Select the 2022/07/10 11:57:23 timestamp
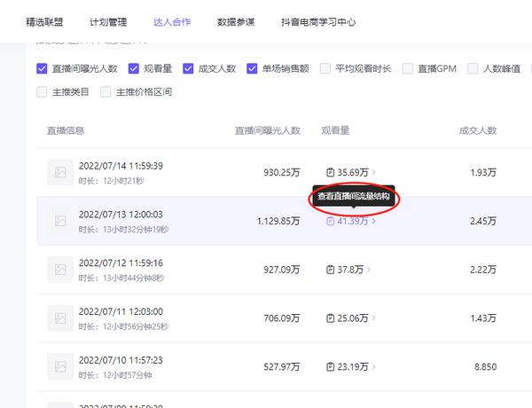 tap(121, 360)
